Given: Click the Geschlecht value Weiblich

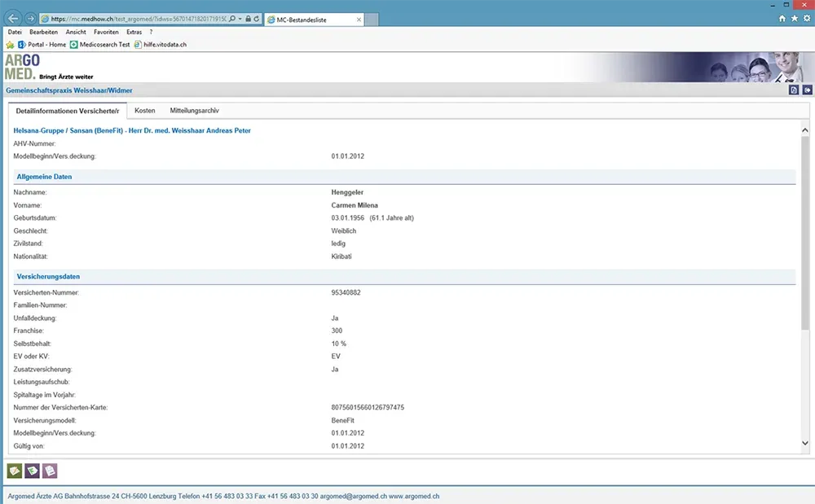Looking at the screenshot, I should [344, 231].
